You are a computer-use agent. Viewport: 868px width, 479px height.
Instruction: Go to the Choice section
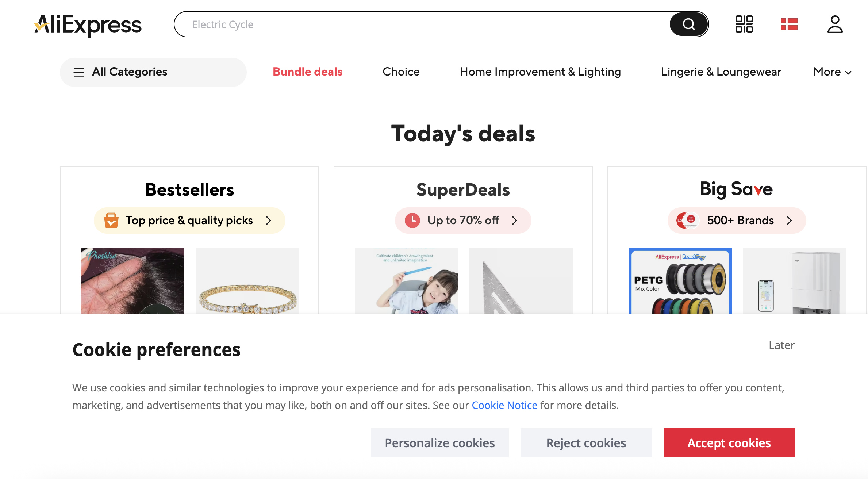point(401,72)
